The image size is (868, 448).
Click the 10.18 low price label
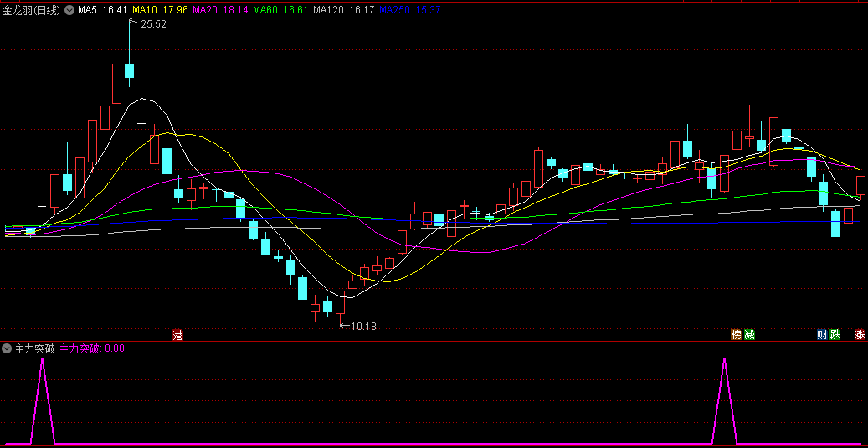(x=363, y=327)
